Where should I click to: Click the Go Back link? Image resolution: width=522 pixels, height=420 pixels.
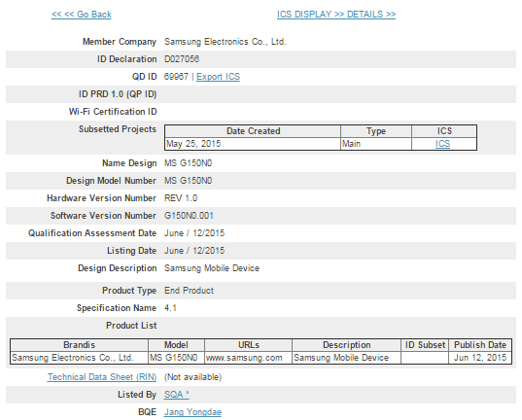(82, 15)
